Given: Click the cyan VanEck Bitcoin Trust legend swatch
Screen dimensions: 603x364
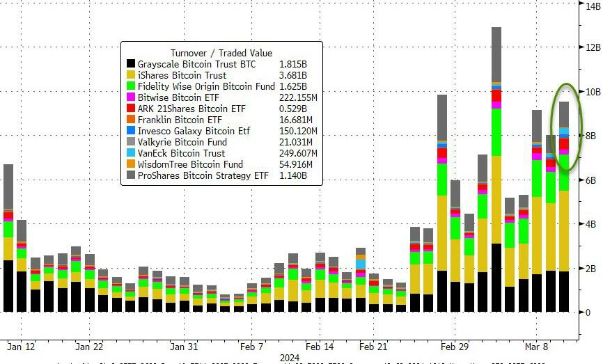Looking at the screenshot, I should coord(131,153).
